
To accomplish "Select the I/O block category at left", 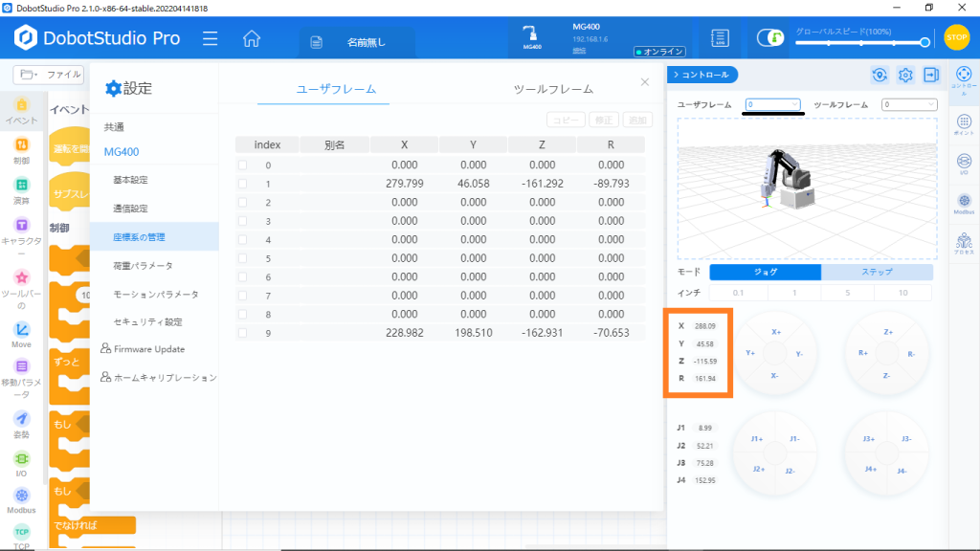I will coord(22,465).
